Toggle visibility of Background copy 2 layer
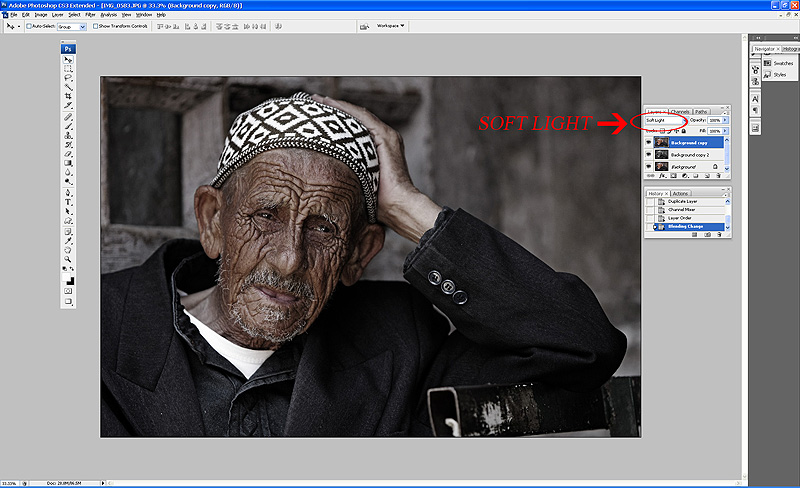 point(649,155)
